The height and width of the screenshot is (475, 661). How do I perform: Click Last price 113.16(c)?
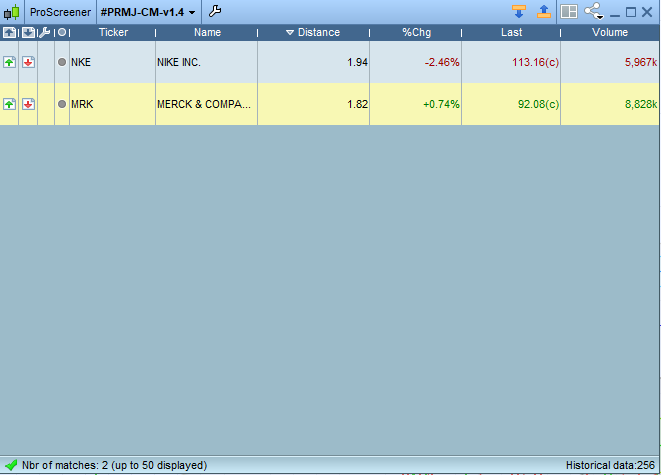535,62
